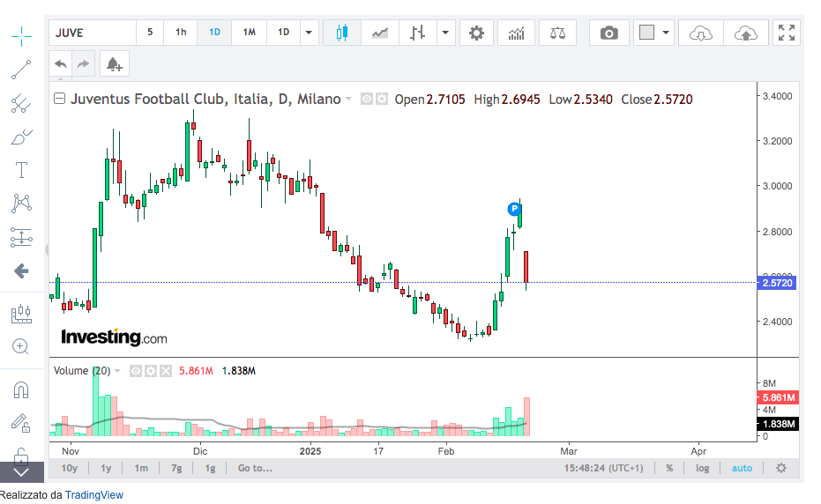
Task: Select the Text annotation tool
Action: click(x=21, y=170)
